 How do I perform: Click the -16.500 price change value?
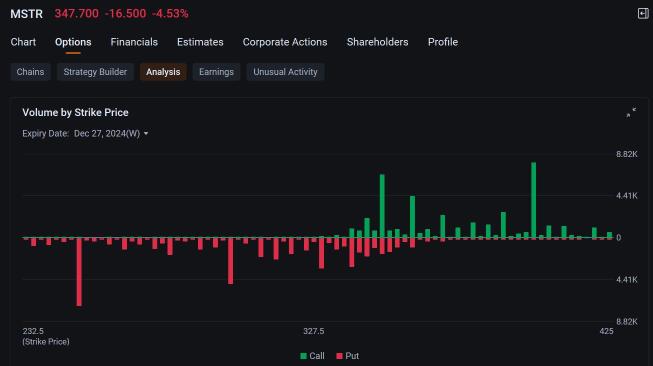(x=125, y=14)
